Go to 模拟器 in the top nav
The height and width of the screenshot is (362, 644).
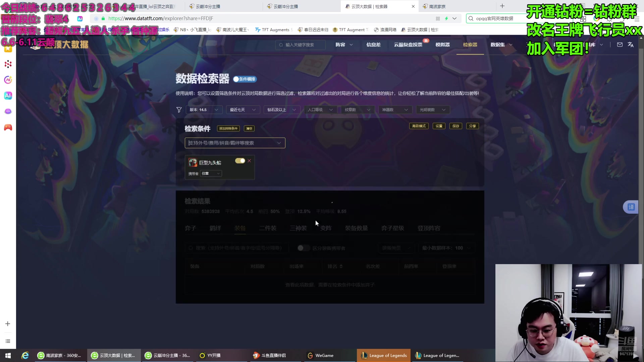pyautogui.click(x=442, y=45)
